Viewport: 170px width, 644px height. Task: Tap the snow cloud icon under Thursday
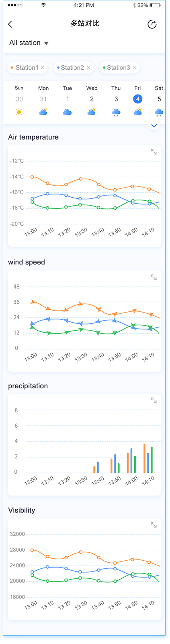pos(116,112)
